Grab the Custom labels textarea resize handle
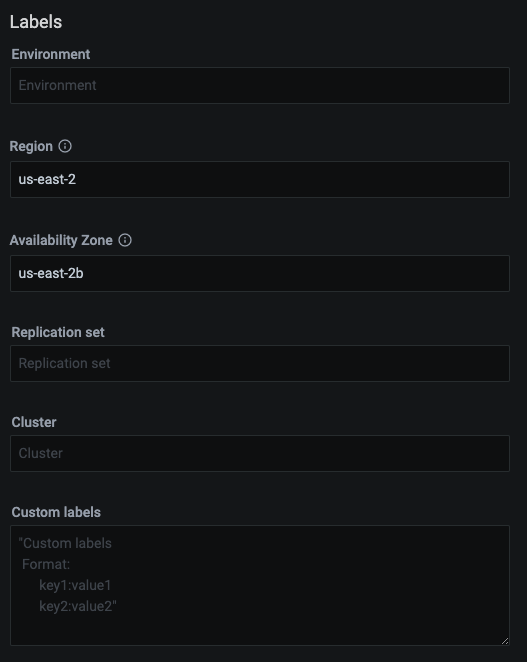Screen dimensions: 527x662 [505, 640]
